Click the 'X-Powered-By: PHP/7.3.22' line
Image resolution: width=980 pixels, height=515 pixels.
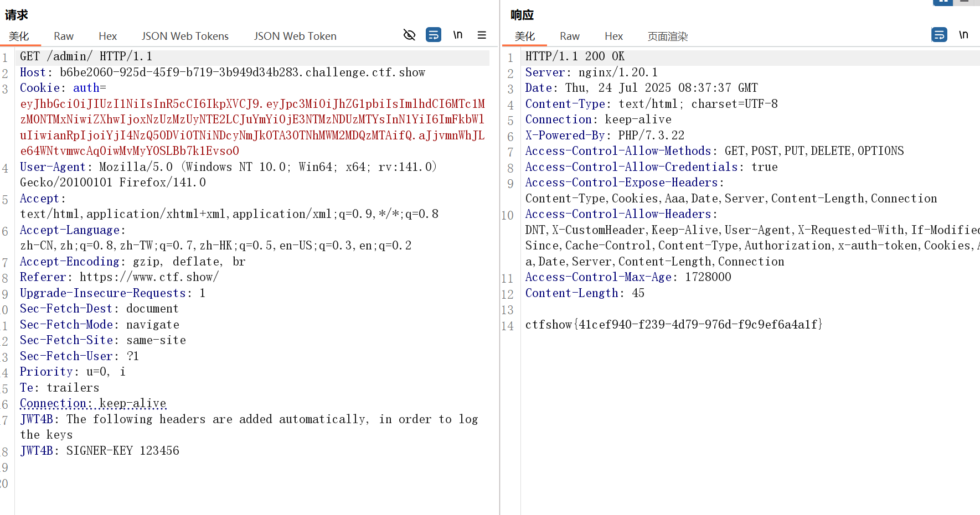pyautogui.click(x=605, y=136)
